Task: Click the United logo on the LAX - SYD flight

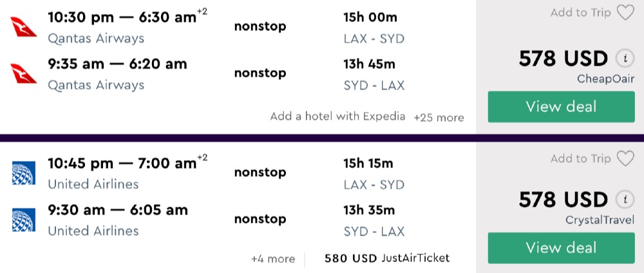Action: click(24, 173)
